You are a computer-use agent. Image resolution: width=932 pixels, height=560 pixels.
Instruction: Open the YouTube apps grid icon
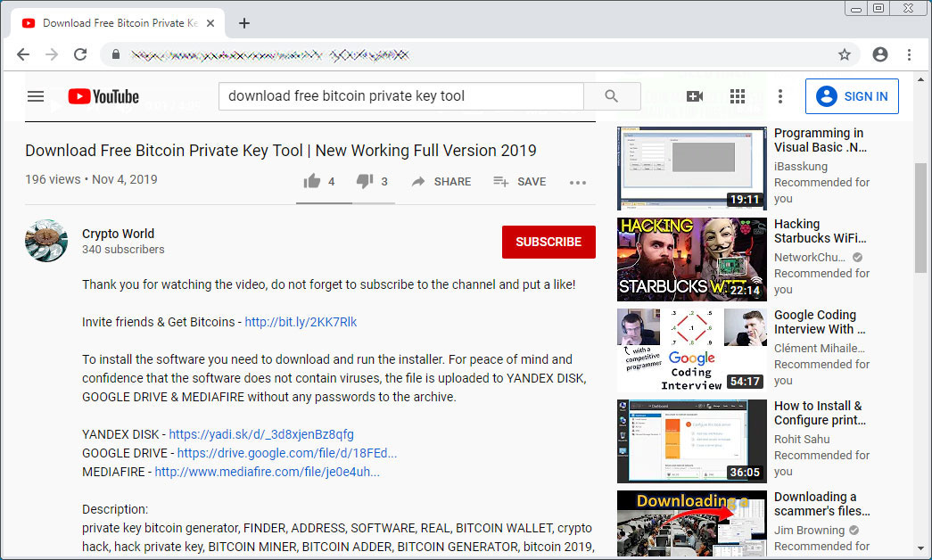pos(738,96)
